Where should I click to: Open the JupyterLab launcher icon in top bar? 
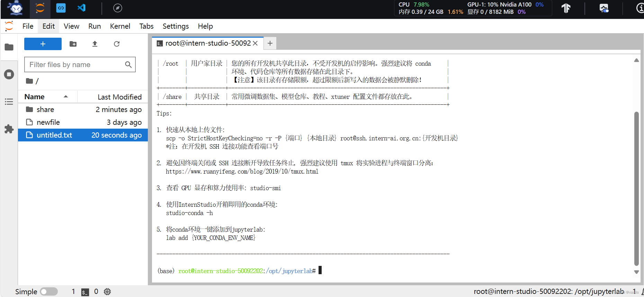[x=40, y=8]
